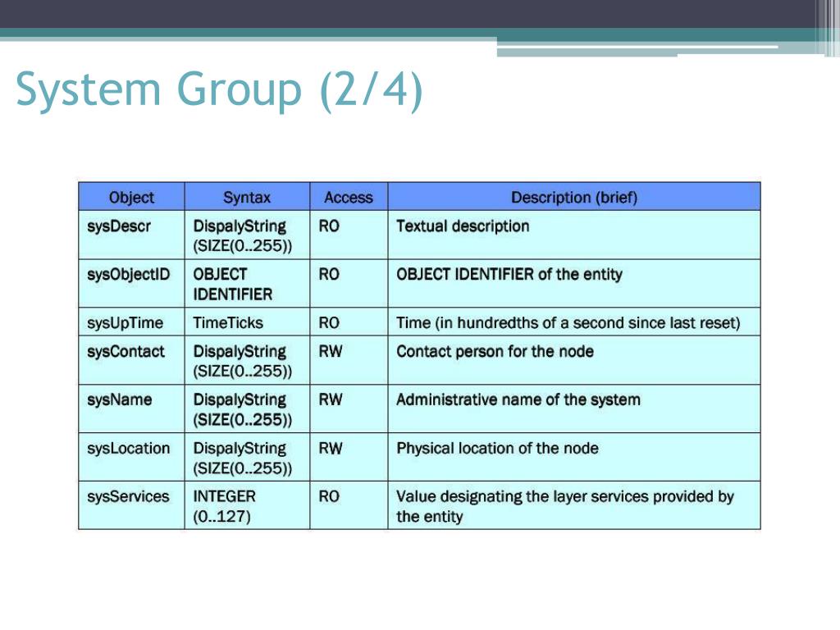Select the sysDescr DispalyString syntax cell

[x=247, y=235]
